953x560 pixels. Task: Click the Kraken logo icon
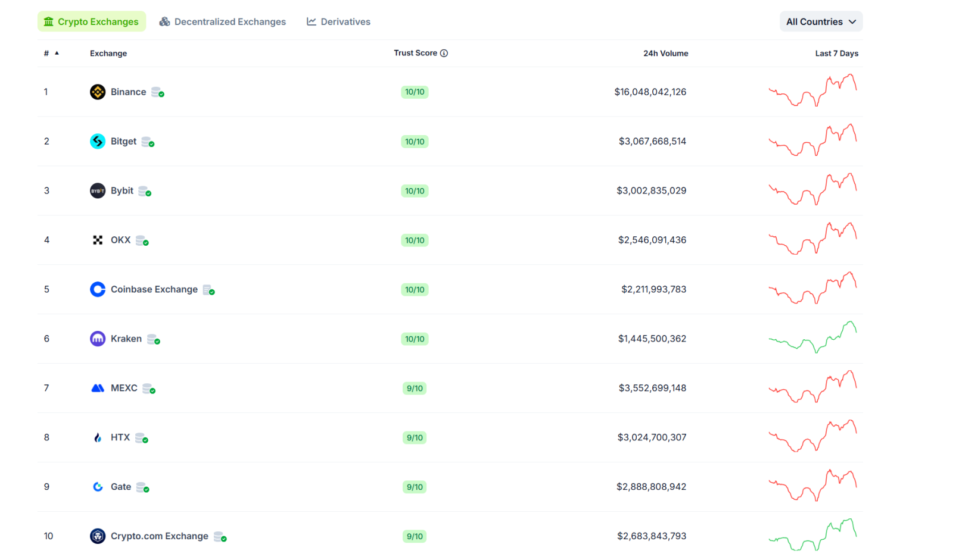[x=98, y=339]
